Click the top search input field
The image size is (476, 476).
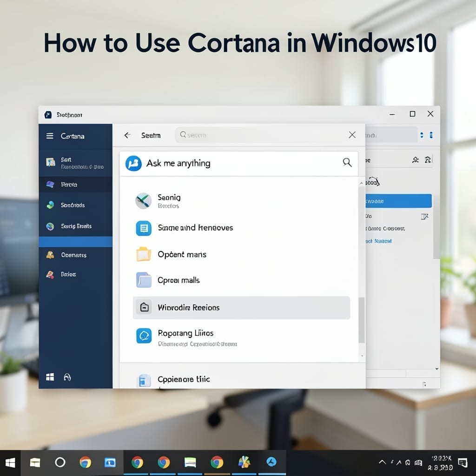point(261,135)
